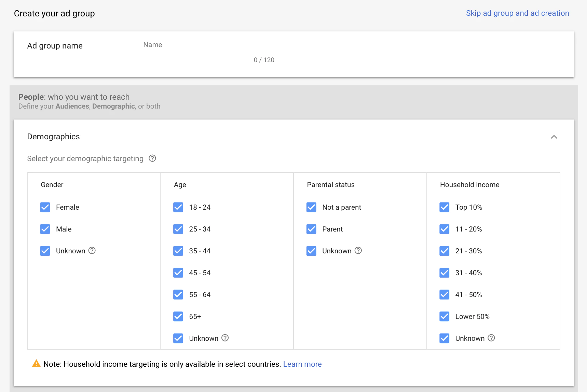587x392 pixels.
Task: Deselect the 18 - 24 age range
Action: point(178,207)
